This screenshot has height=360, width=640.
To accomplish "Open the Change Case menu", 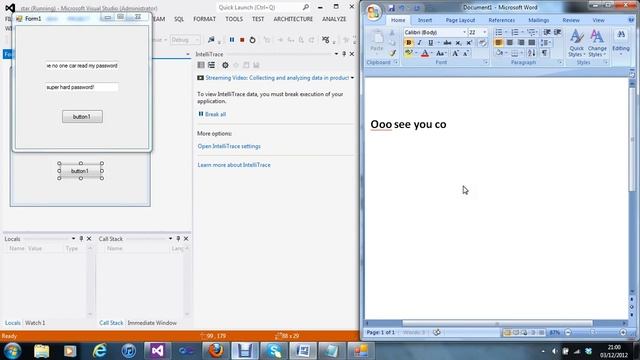I will tap(440, 53).
